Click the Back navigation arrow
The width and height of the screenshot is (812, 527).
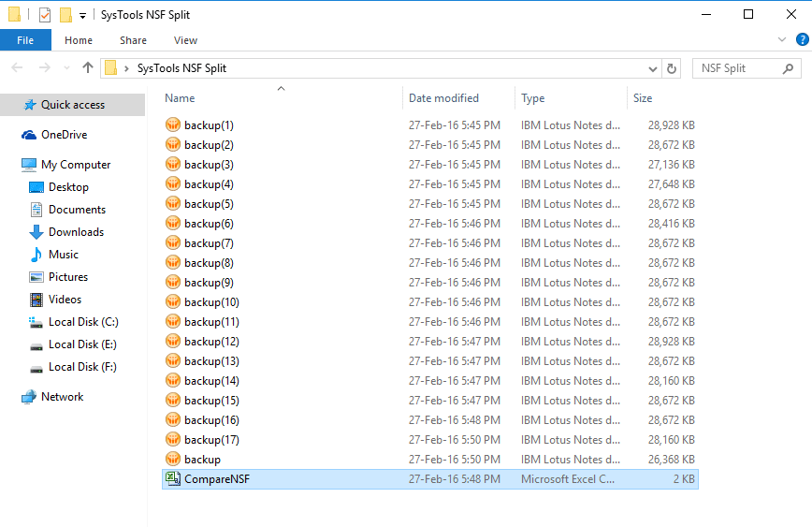click(18, 68)
